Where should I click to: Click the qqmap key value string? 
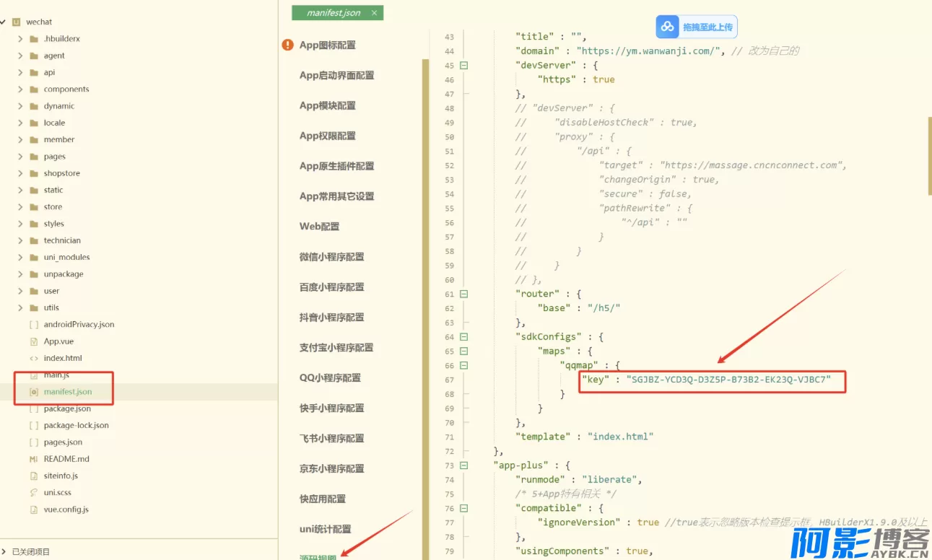(728, 380)
